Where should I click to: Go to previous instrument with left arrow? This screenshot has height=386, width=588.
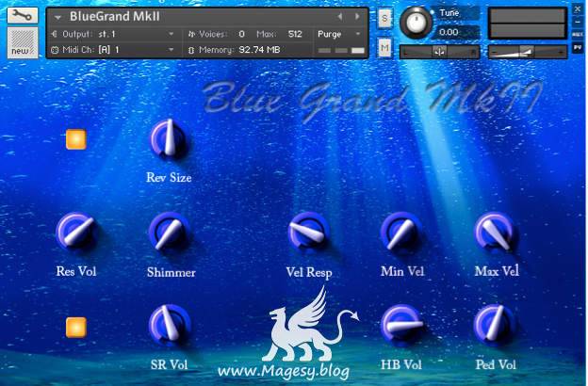click(340, 17)
